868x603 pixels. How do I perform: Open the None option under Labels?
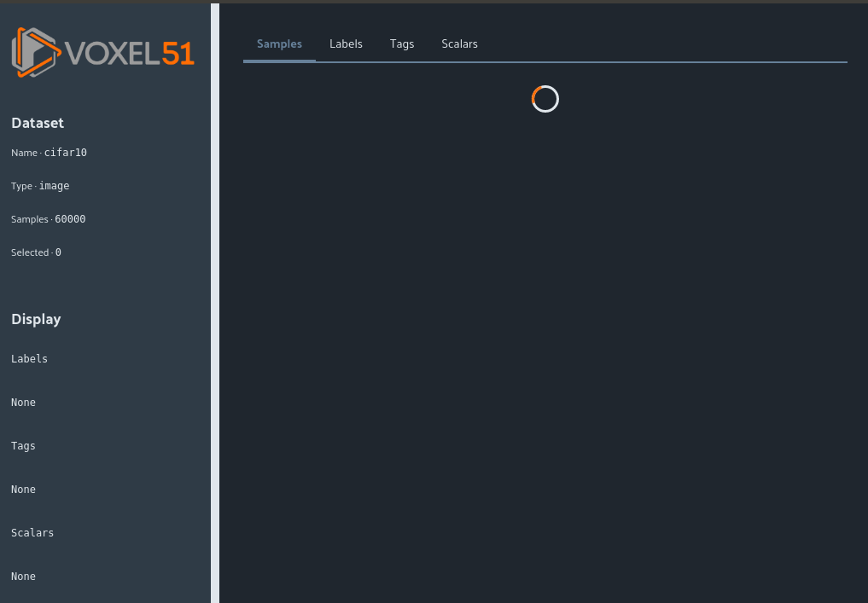click(23, 402)
